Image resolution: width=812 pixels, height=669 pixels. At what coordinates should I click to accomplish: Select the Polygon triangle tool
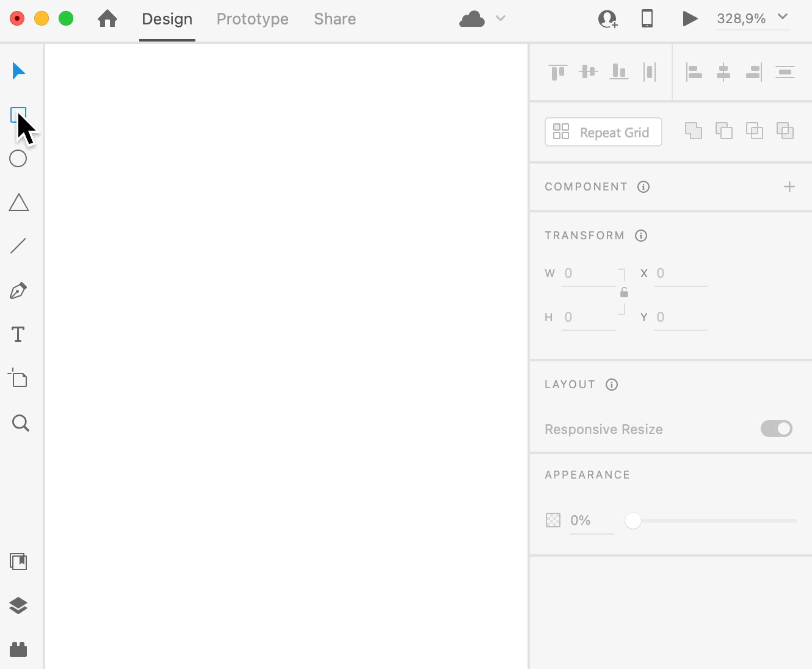click(19, 203)
